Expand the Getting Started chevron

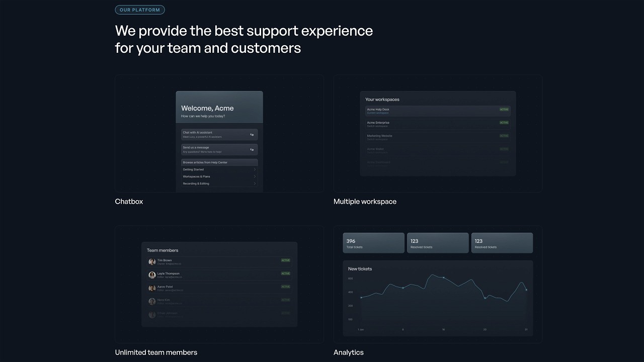(x=255, y=169)
